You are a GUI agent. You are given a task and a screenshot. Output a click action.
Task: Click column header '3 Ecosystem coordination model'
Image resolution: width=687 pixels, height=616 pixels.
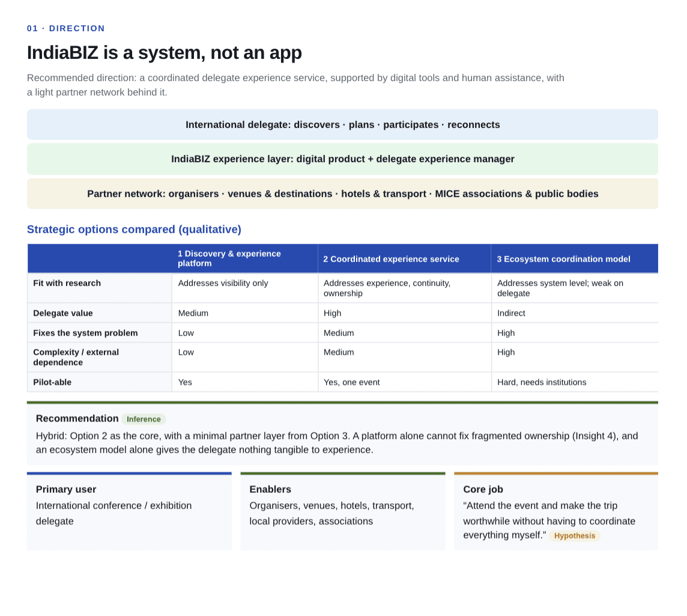point(574,259)
